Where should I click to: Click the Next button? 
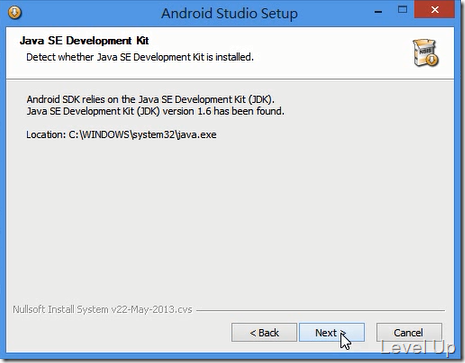click(332, 332)
